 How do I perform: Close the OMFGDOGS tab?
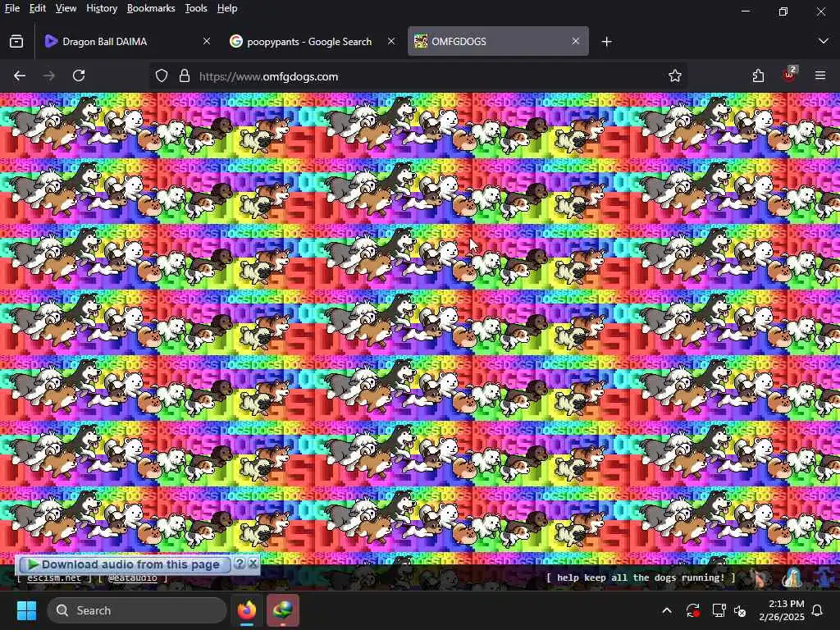tap(575, 41)
